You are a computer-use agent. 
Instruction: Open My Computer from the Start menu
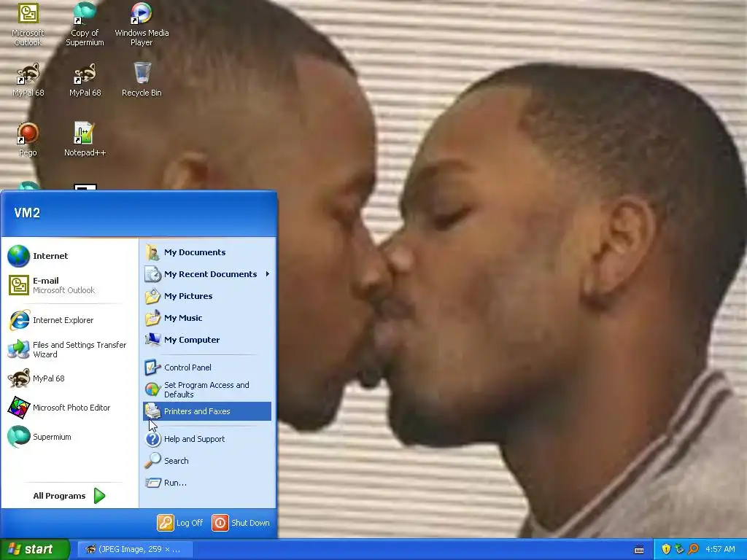[206, 340]
